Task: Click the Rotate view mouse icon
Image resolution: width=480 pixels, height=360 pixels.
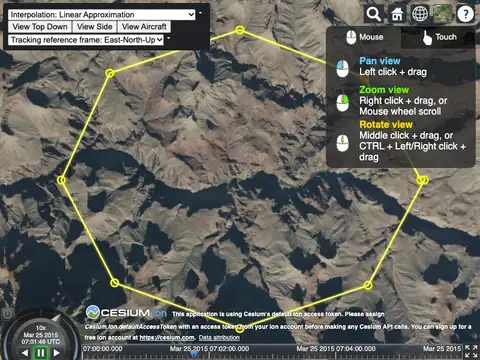Action: 342,143
